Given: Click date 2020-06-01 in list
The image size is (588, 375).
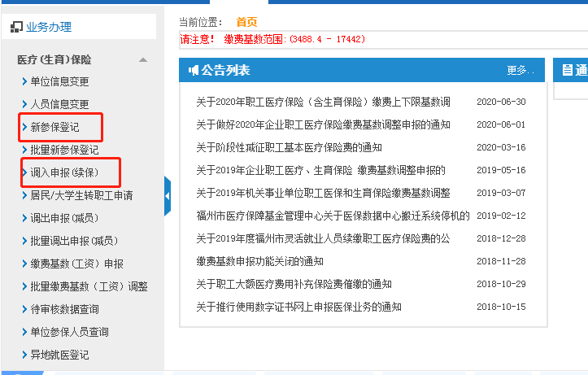Looking at the screenshot, I should [501, 124].
